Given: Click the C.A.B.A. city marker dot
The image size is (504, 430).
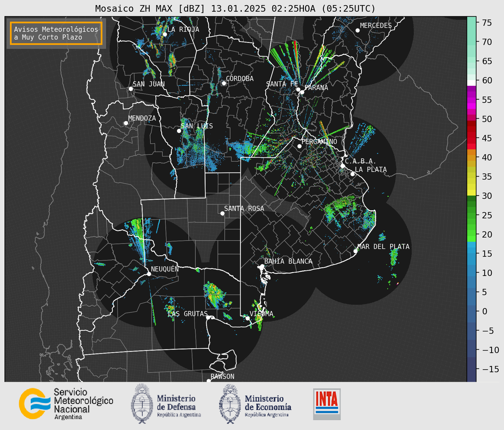Looking at the screenshot, I should tap(343, 166).
